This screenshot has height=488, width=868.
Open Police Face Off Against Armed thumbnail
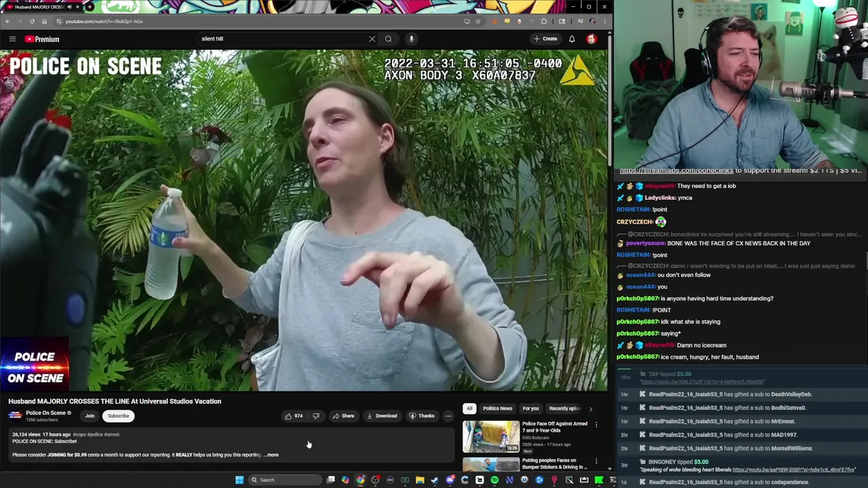[x=491, y=436]
